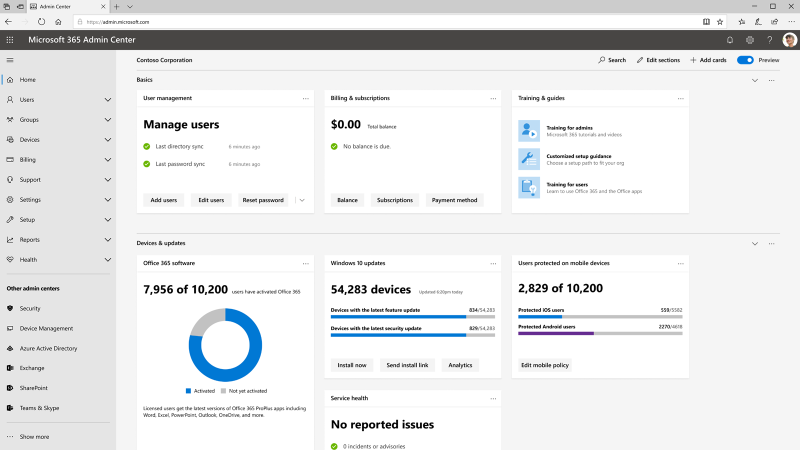Open the notifications bell
Image resolution: width=800 pixels, height=450 pixels.
pyautogui.click(x=730, y=40)
